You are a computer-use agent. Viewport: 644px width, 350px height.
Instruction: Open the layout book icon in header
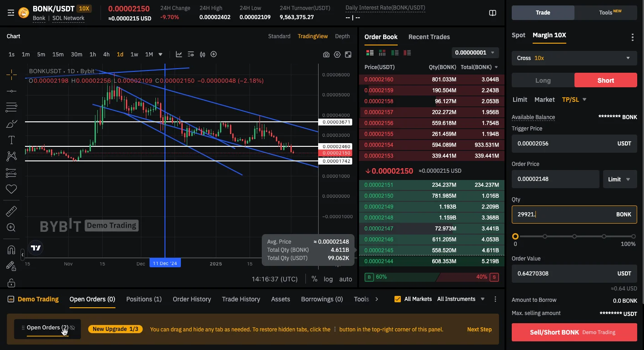coord(493,13)
